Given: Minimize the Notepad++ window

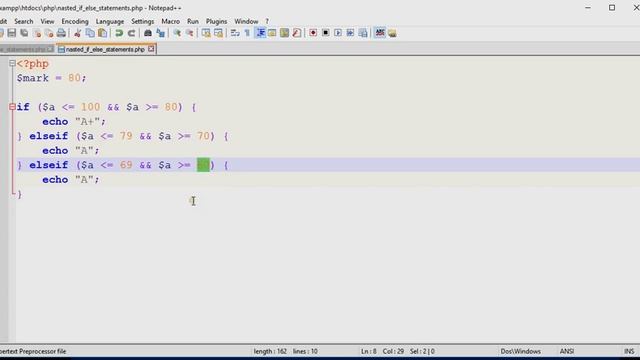Looking at the screenshot, I should tap(588, 8).
